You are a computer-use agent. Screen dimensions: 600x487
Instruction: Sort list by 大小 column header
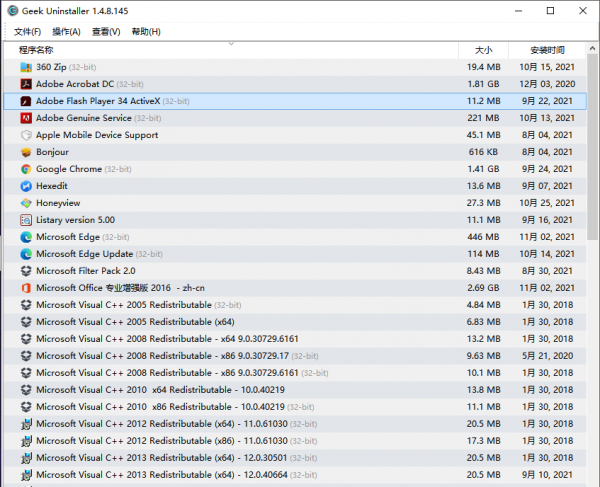click(x=483, y=49)
